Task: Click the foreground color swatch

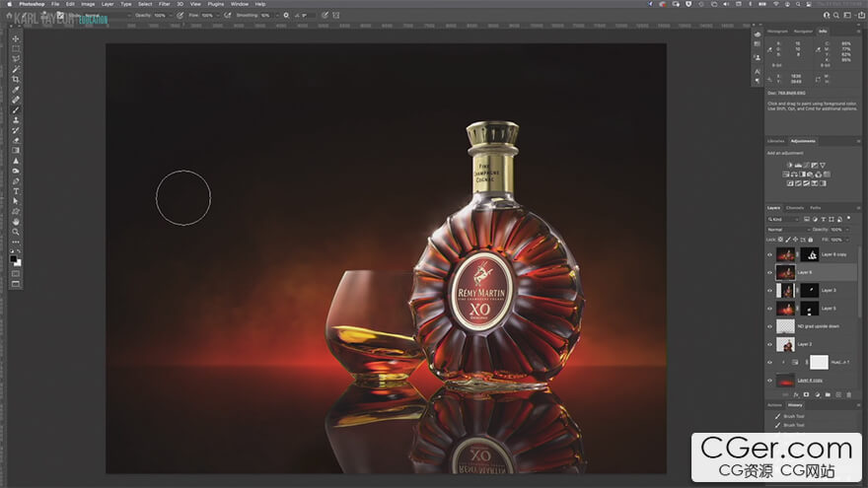Action: (x=13, y=258)
